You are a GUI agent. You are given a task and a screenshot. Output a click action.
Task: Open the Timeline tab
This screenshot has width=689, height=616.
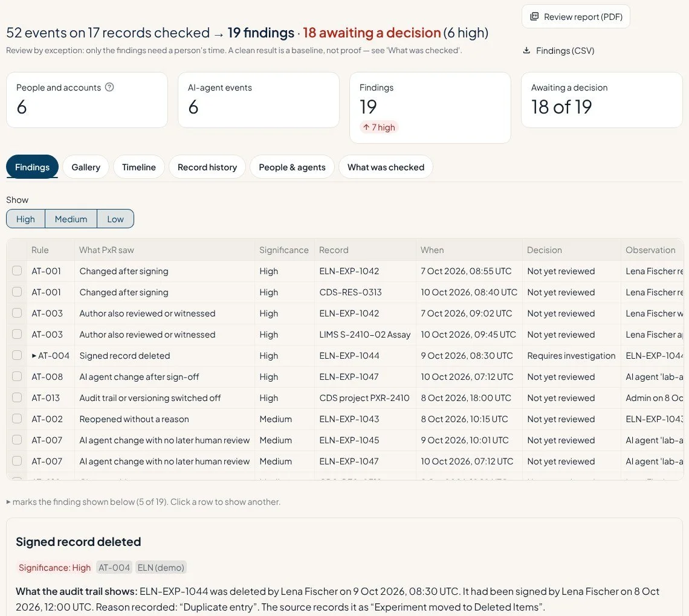(x=139, y=167)
